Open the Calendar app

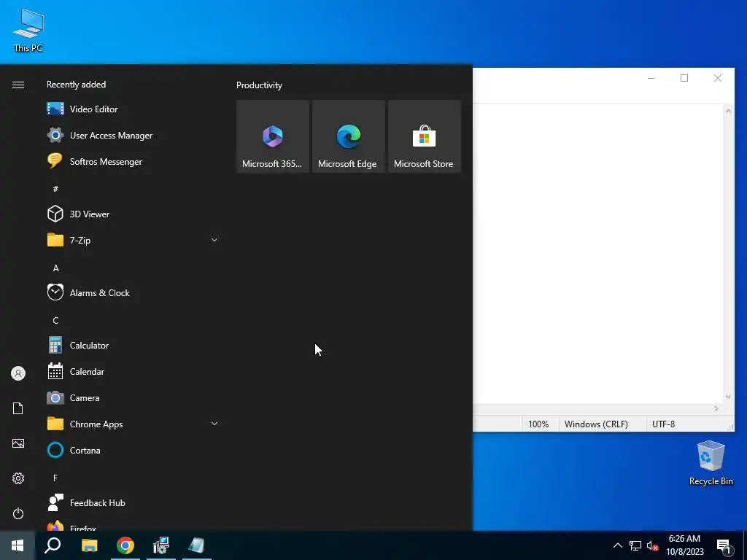tap(132, 371)
